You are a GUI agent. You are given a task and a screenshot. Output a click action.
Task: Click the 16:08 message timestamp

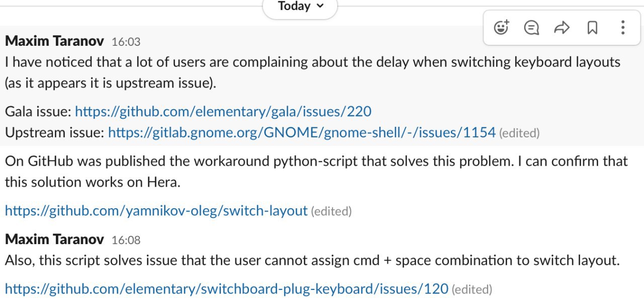tap(126, 240)
